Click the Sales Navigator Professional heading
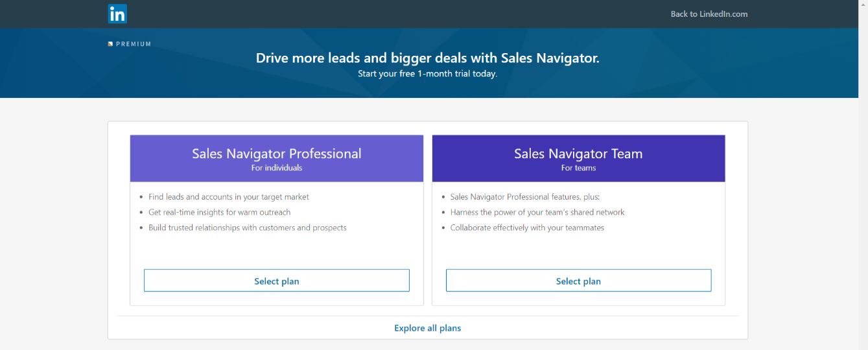This screenshot has height=350, width=868. tap(277, 154)
